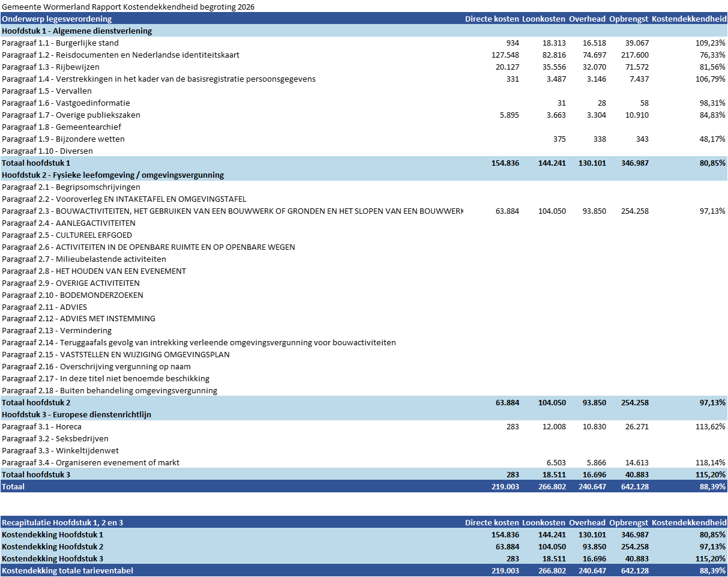Image resolution: width=728 pixels, height=577 pixels.
Task: Click 'Totaal hoofdstuk 3' row label
Action: tap(36, 474)
